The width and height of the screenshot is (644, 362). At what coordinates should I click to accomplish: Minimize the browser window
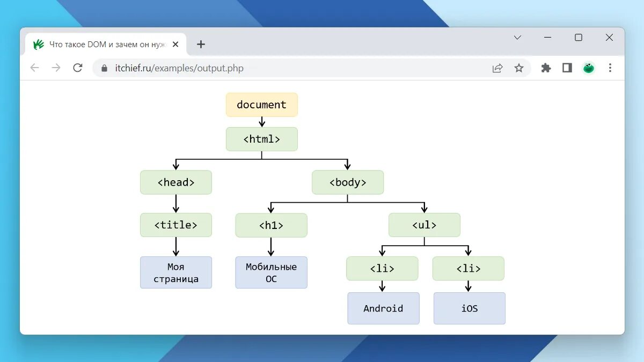[548, 38]
